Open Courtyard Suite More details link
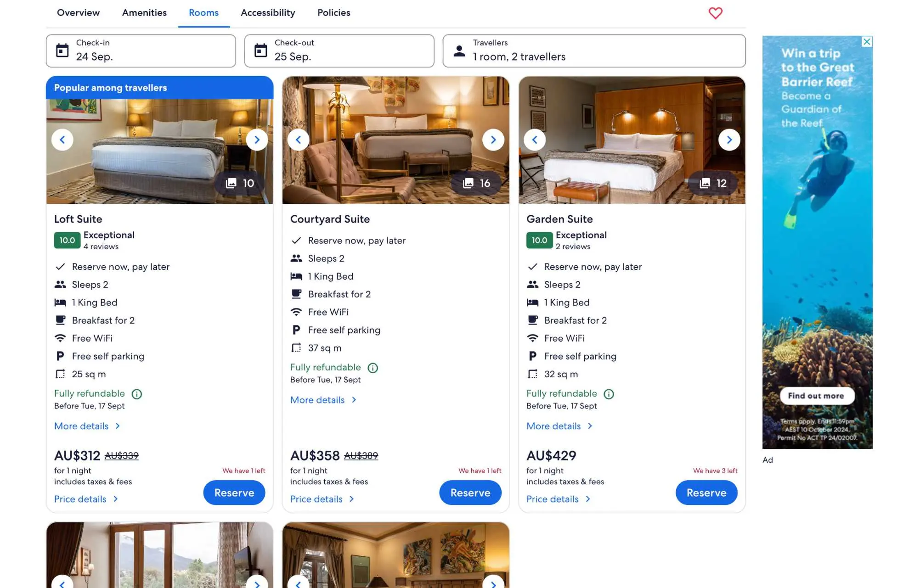Image resolution: width=920 pixels, height=588 pixels. pos(323,400)
